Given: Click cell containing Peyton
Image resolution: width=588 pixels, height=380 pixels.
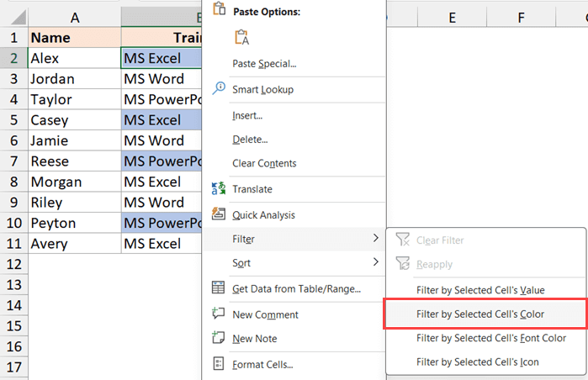Looking at the screenshot, I should click(75, 223).
